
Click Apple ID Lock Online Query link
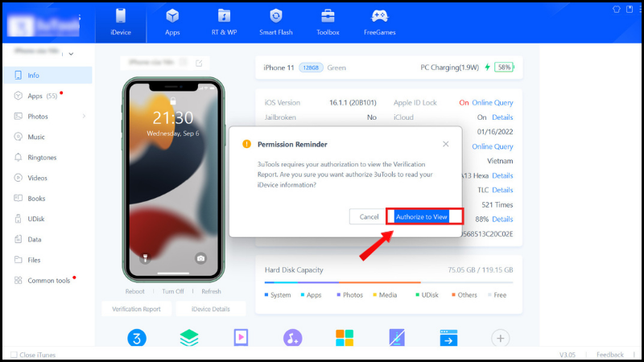[x=493, y=103]
